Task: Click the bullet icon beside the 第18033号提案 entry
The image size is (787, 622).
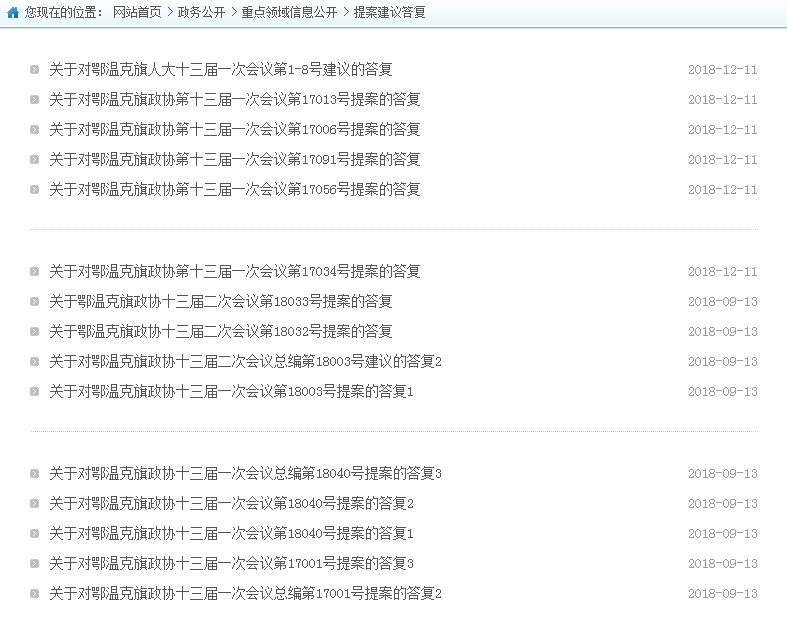Action: point(35,302)
